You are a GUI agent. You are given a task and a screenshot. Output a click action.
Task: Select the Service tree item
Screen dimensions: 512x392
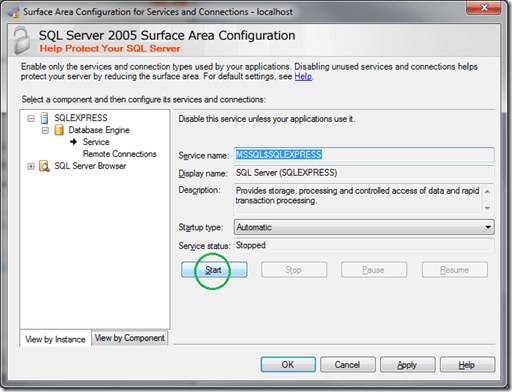[x=96, y=142]
